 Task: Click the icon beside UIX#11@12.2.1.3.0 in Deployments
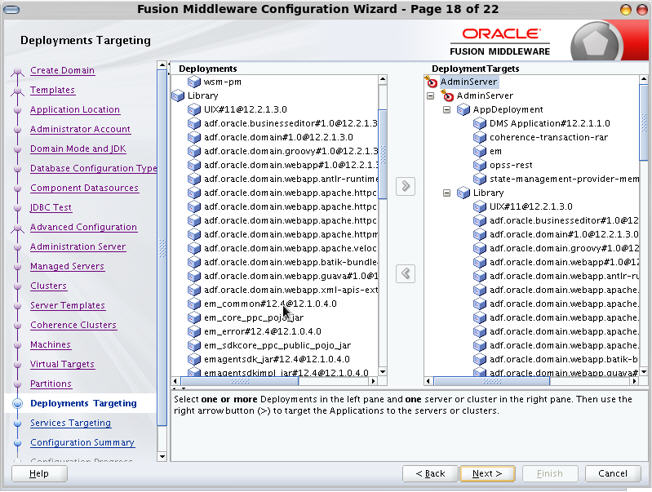[194, 110]
